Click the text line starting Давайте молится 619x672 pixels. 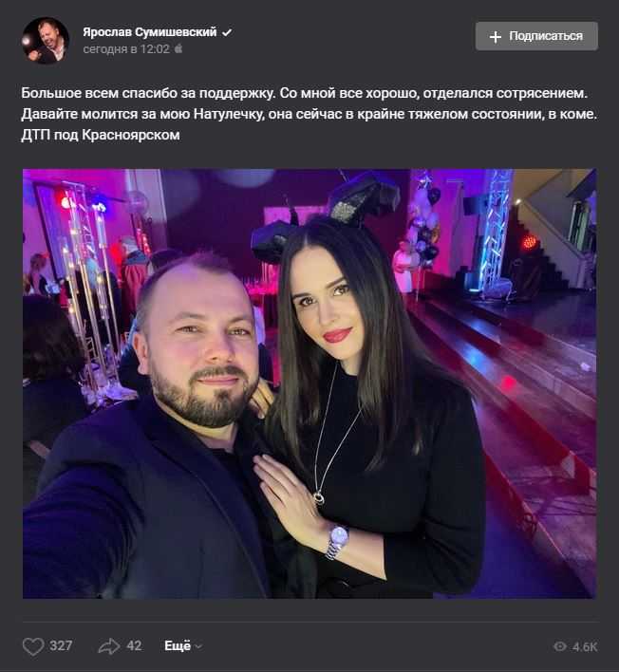pos(309,114)
